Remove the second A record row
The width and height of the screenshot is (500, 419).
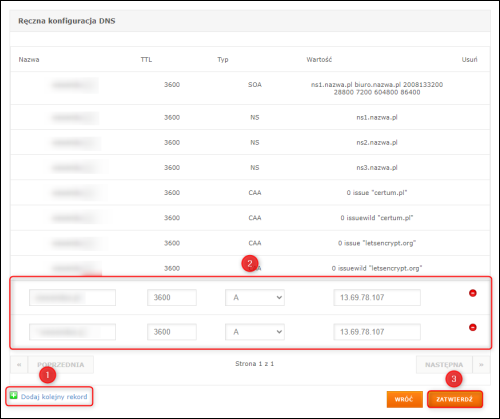click(473, 327)
